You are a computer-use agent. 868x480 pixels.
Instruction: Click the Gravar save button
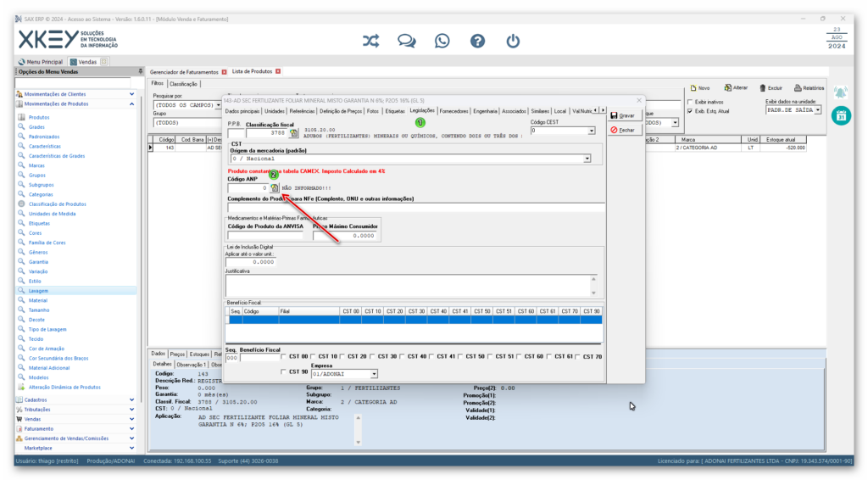tap(624, 115)
